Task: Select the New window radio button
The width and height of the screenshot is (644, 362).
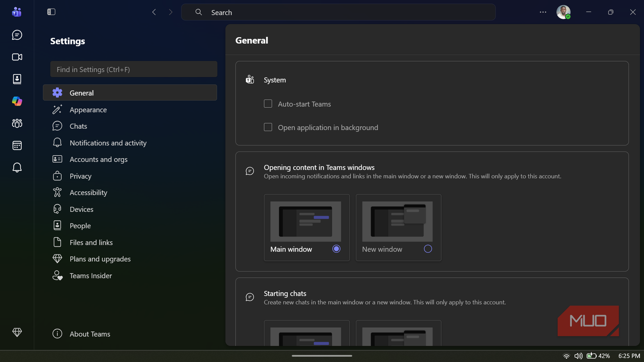Action: pos(428,249)
